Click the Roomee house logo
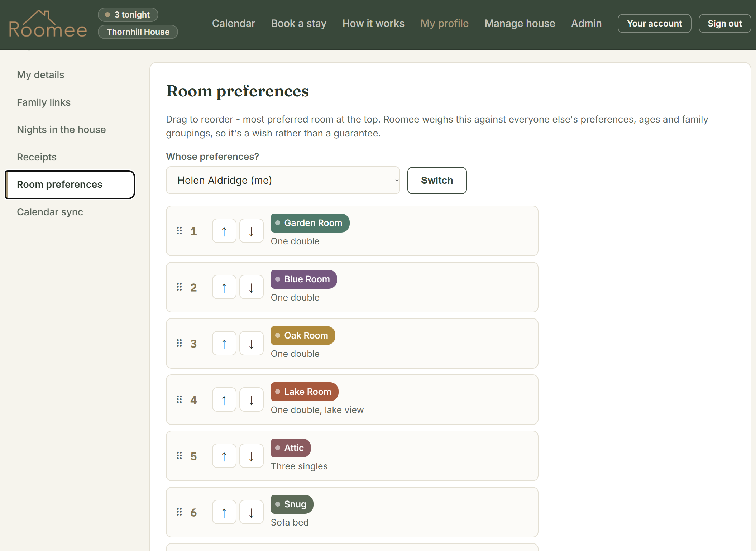Viewport: 756px width, 551px height. (48, 24)
